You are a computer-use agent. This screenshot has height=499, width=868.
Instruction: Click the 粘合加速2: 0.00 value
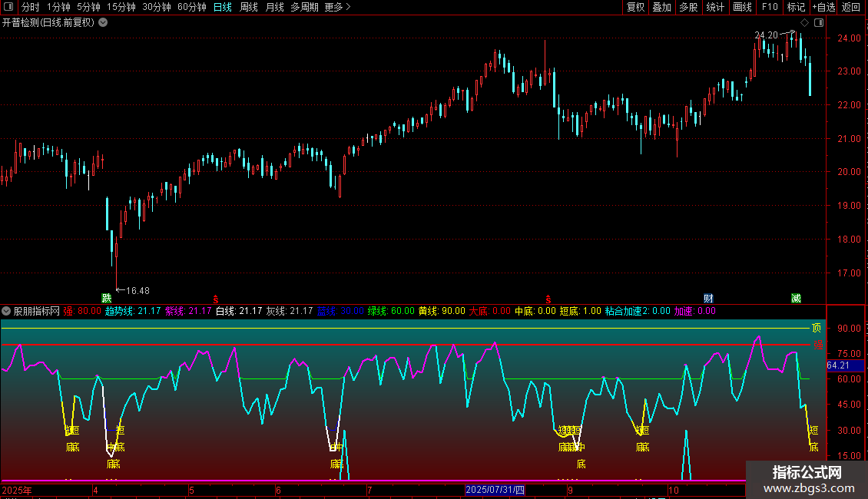tap(637, 311)
